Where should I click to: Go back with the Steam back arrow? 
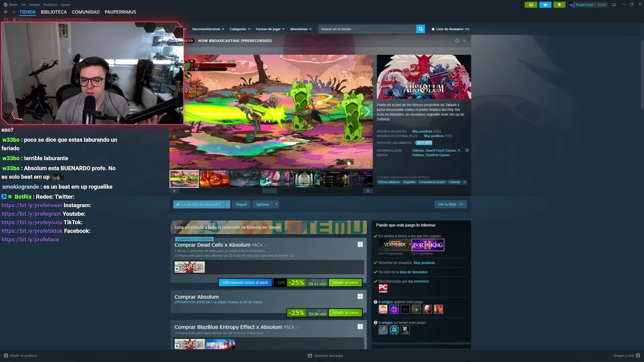6,12
